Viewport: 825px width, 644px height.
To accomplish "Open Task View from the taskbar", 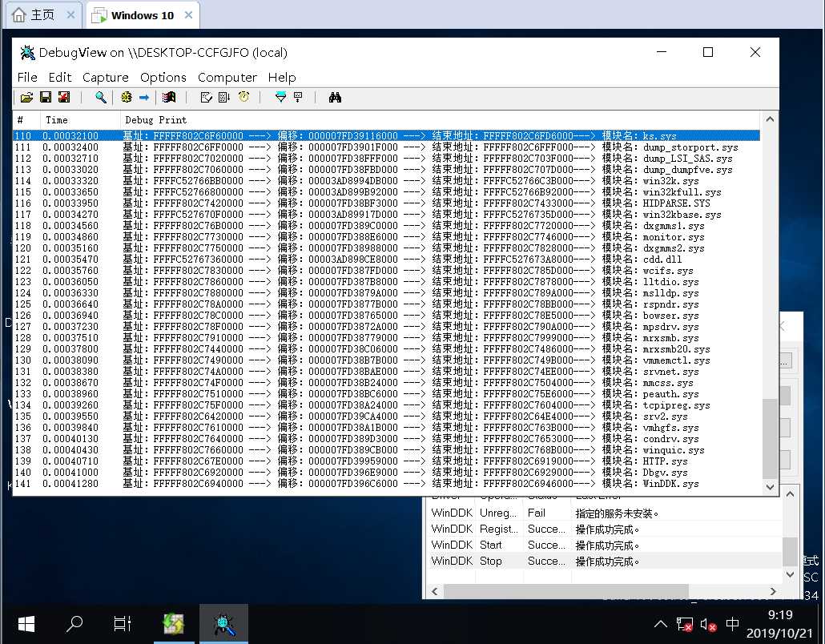I will (122, 624).
